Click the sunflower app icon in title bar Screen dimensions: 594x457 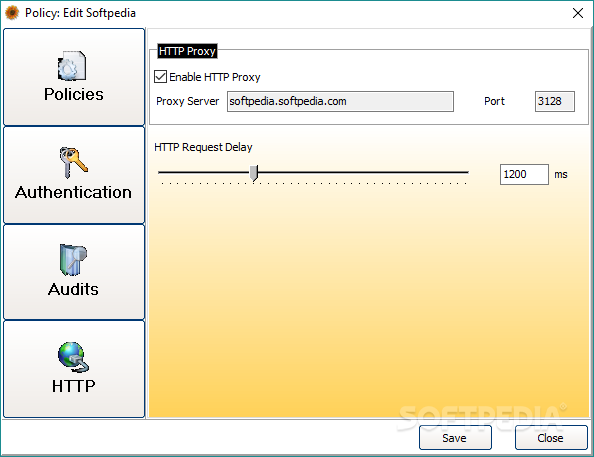point(12,13)
